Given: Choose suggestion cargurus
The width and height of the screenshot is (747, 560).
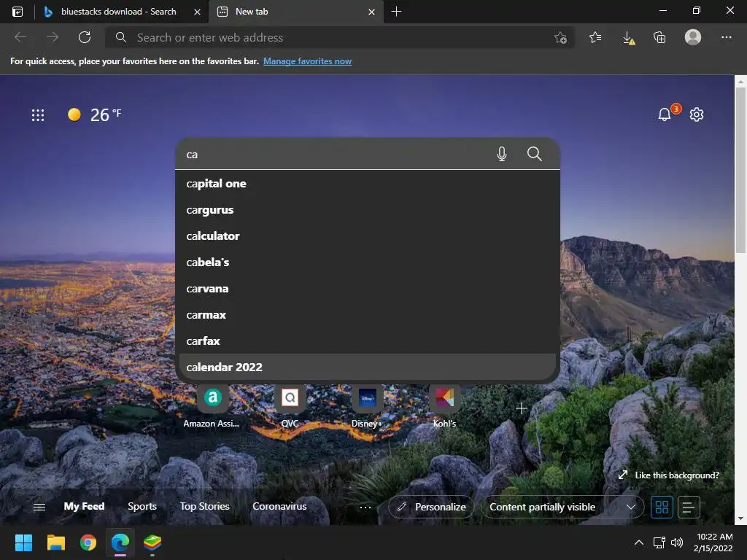Looking at the screenshot, I should pyautogui.click(x=368, y=209).
